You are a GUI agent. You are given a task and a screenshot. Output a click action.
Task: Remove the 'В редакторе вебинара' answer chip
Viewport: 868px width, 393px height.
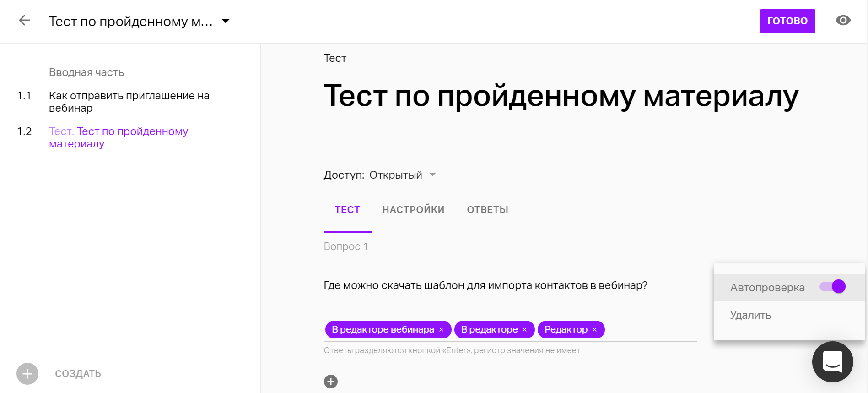(x=442, y=330)
